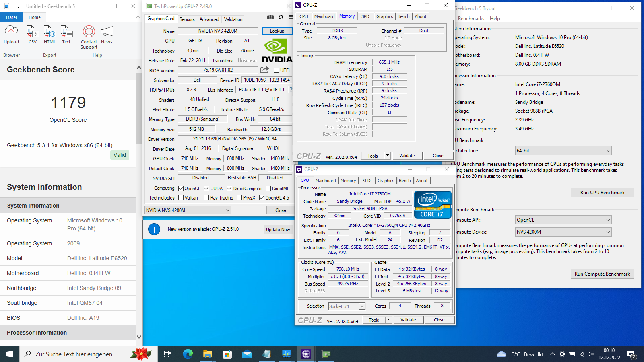The width and height of the screenshot is (644, 362).
Task: Open the Windows Start menu
Action: point(10,354)
